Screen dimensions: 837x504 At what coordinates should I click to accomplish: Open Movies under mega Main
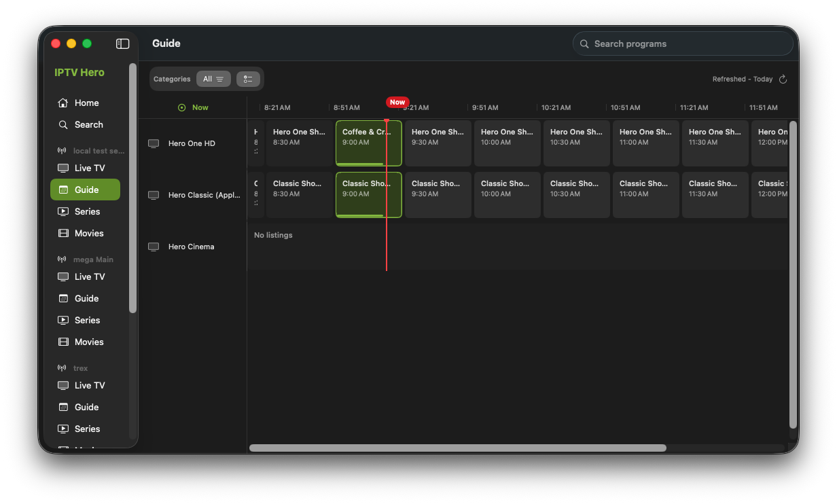[85, 342]
